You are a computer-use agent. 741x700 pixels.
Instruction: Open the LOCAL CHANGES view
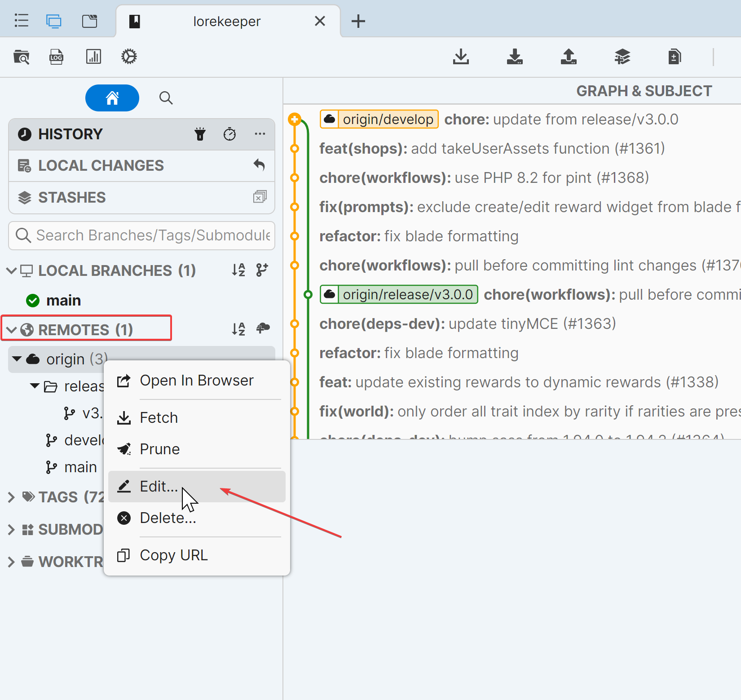coord(101,166)
